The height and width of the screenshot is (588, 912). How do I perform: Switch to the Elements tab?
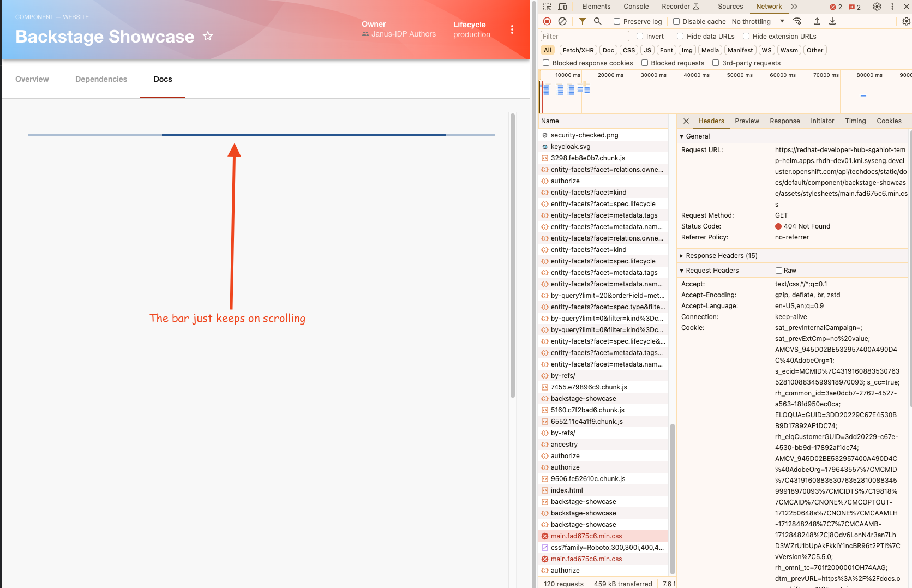[x=596, y=7]
